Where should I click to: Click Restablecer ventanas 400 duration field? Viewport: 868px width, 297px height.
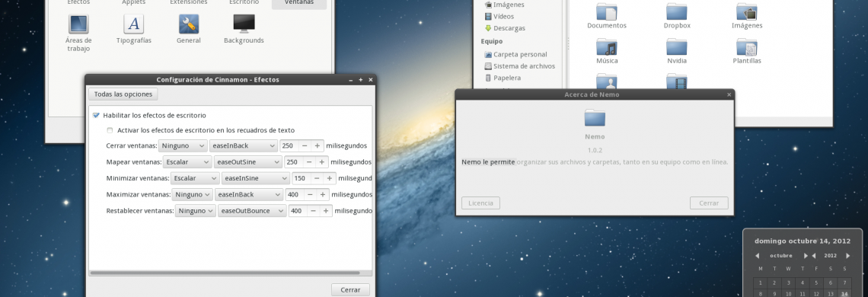click(298, 211)
